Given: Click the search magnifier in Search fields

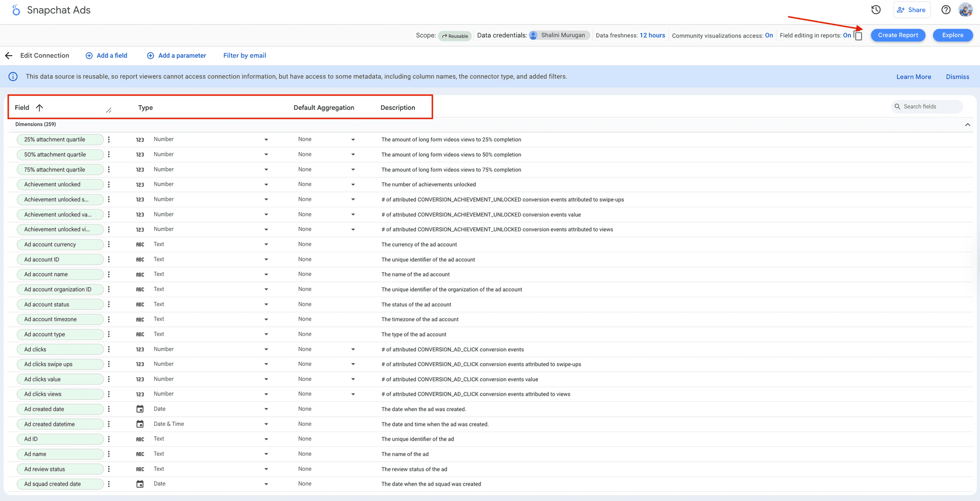Looking at the screenshot, I should 898,106.
